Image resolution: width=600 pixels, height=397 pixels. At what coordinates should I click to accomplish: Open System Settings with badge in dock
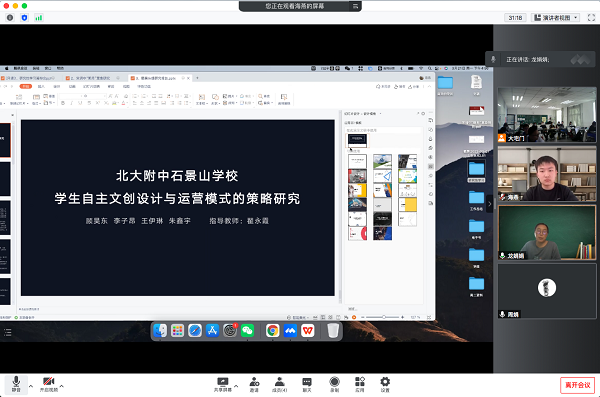(230, 330)
